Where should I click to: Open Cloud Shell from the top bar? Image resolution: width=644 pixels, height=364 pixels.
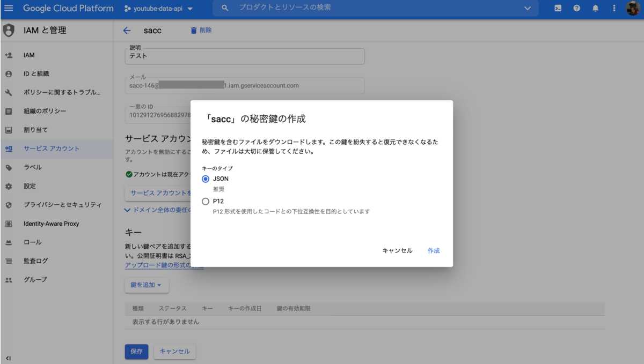pyautogui.click(x=558, y=8)
